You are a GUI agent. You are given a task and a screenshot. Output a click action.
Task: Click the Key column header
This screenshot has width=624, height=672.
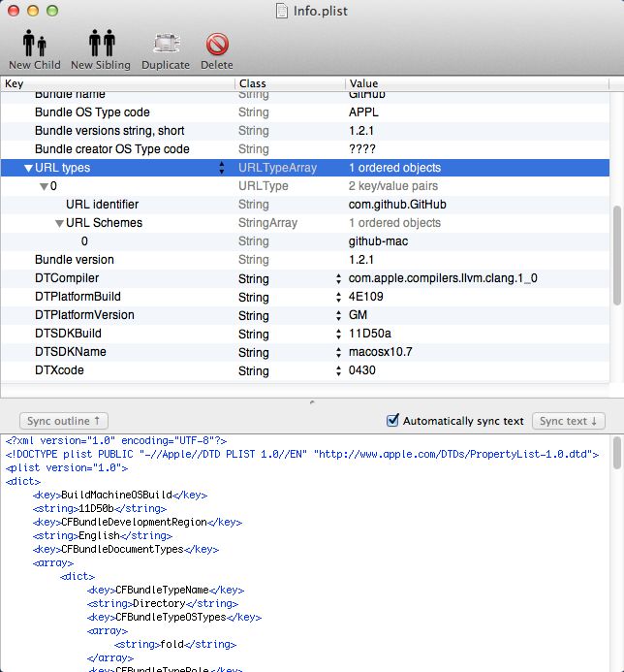coord(118,83)
